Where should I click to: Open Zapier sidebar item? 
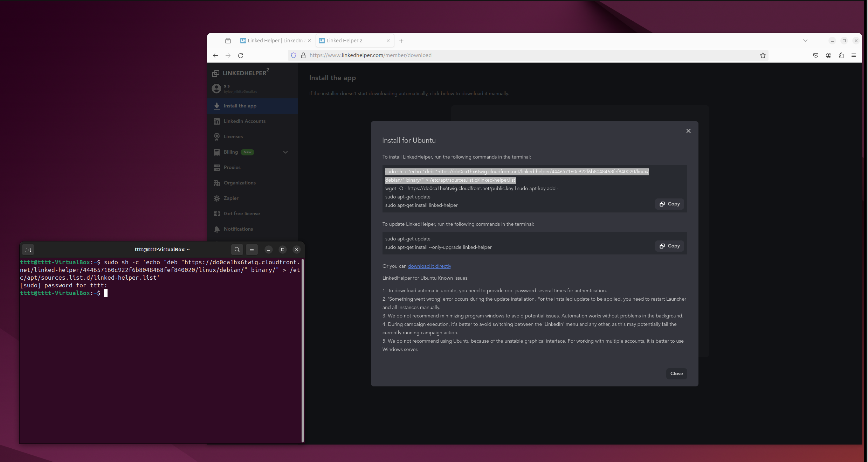pos(253,198)
